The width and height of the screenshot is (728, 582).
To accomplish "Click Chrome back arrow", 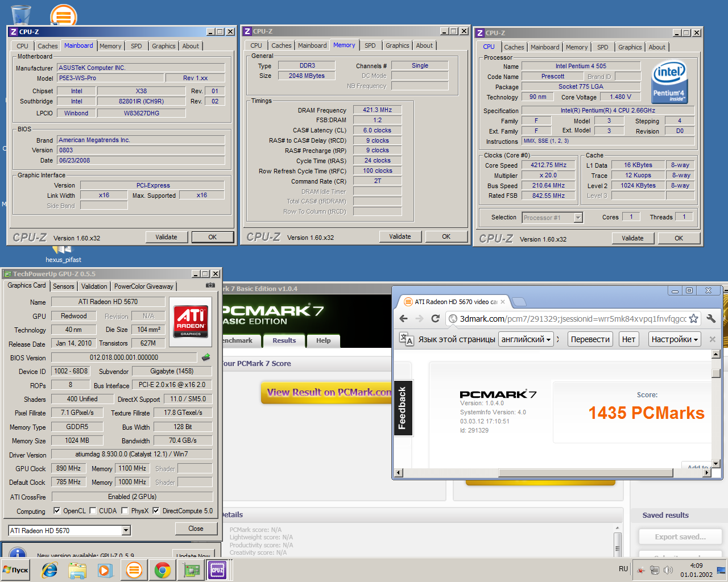I will coord(404,319).
